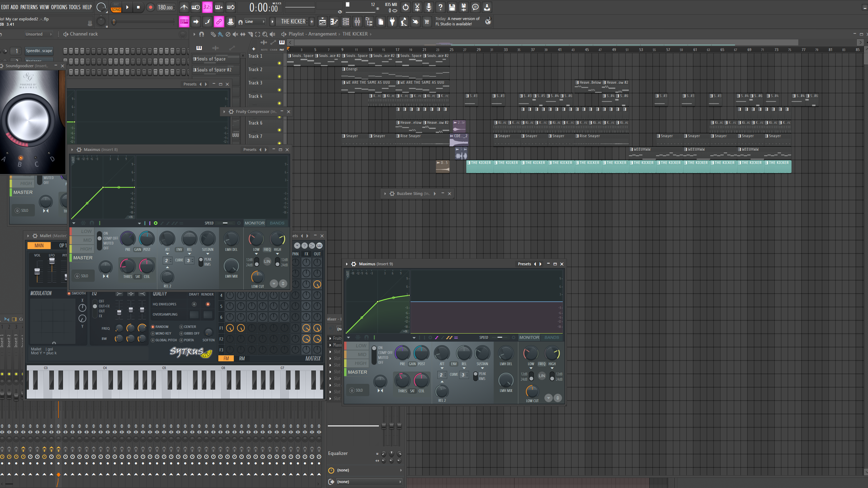Open Presets menu in Maximus Insert 9
868x488 pixels.
[x=524, y=264]
